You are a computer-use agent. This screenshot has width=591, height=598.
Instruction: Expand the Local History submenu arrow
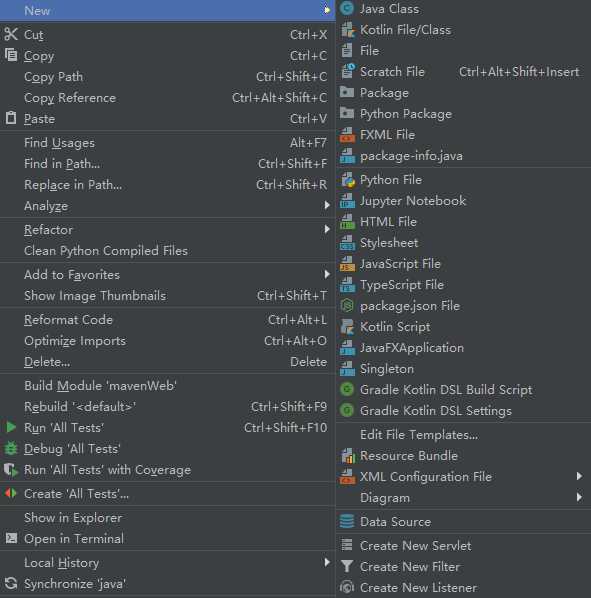pos(327,562)
